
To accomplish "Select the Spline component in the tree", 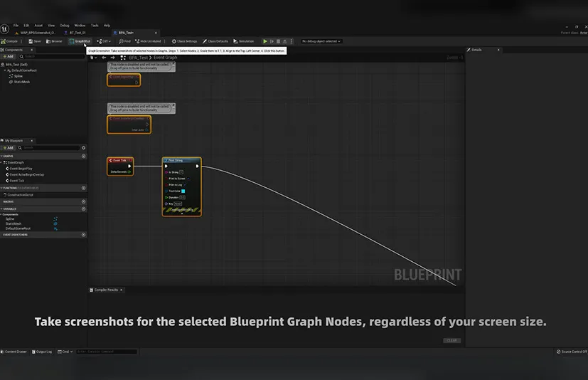I will (16, 76).
